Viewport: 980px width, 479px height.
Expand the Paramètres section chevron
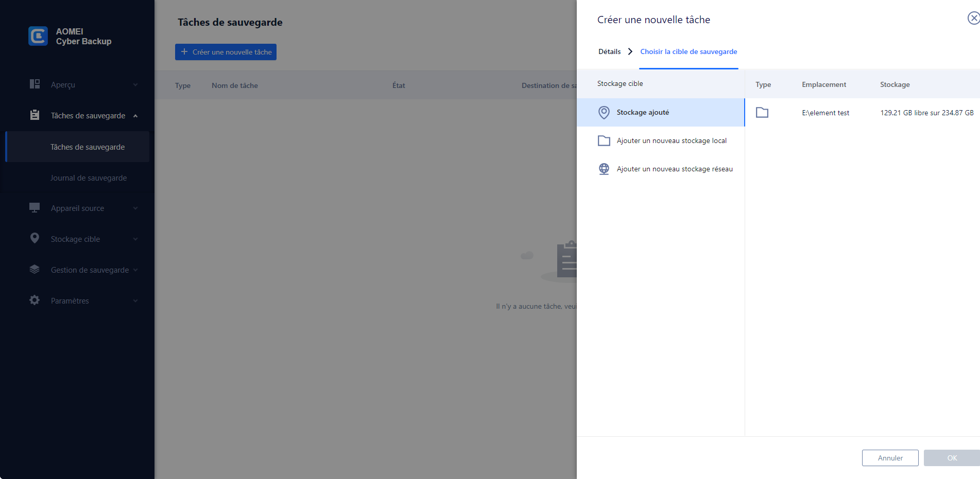click(x=135, y=301)
